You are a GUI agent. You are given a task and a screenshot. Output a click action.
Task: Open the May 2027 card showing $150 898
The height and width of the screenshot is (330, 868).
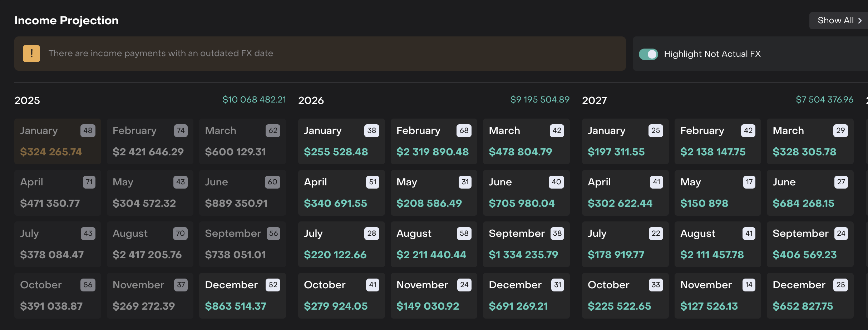point(717,193)
